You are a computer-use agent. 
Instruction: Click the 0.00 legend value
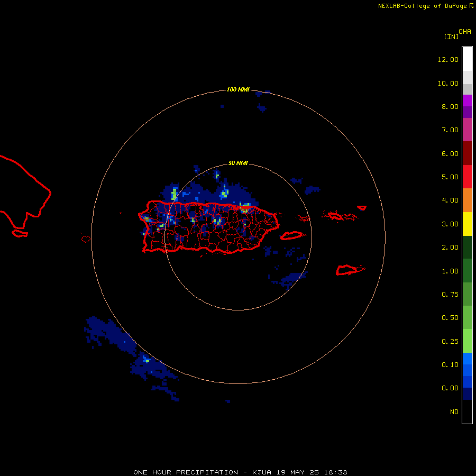click(450, 388)
